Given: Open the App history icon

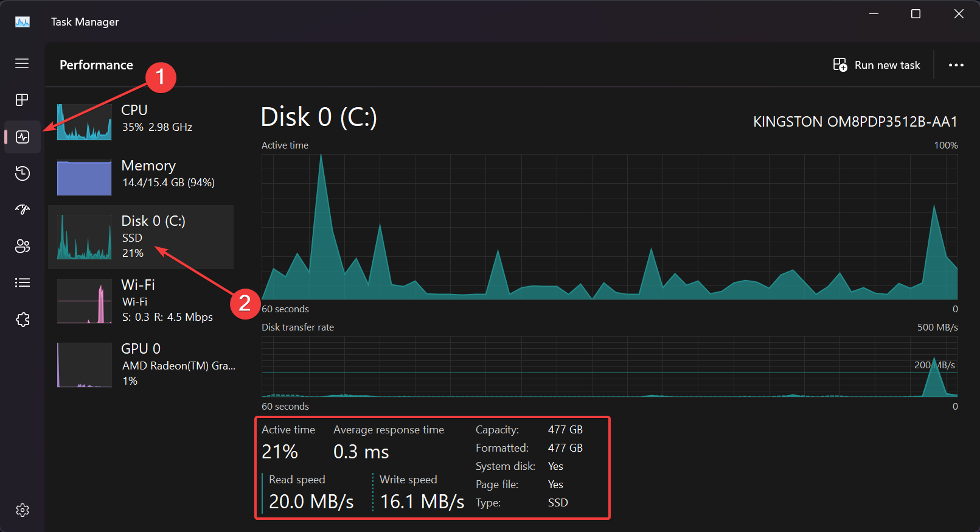Looking at the screenshot, I should coord(23,173).
